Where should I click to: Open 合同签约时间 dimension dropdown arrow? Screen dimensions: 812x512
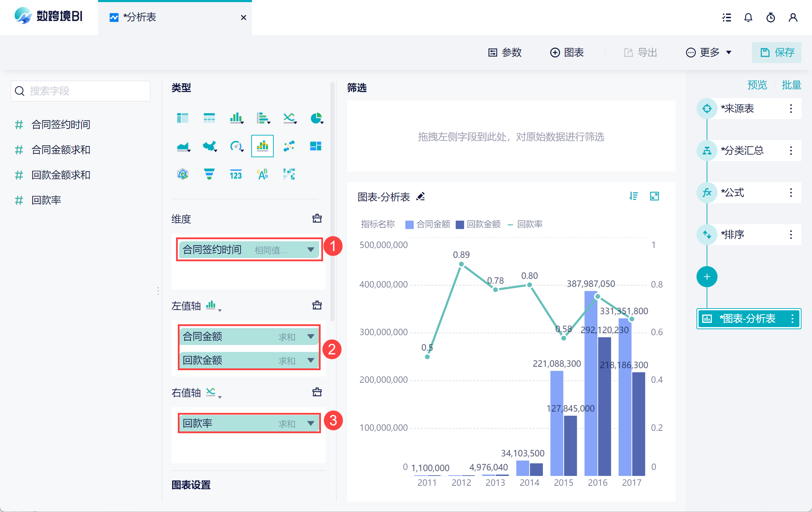coord(310,250)
